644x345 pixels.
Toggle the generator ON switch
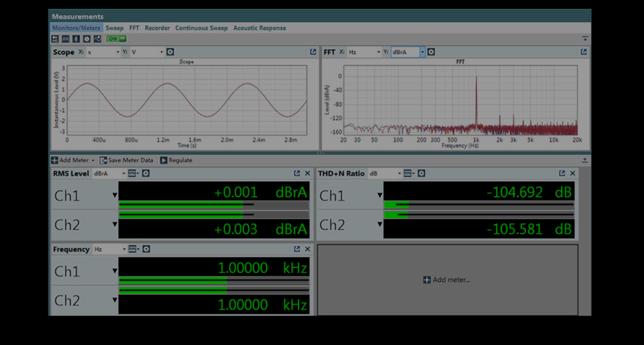click(116, 39)
